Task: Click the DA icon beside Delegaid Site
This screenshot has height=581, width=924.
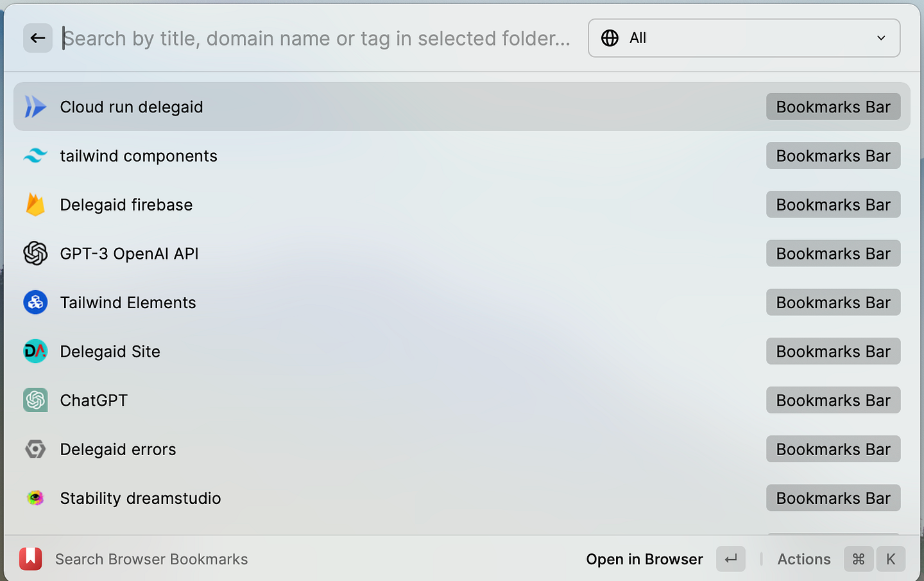Action: (35, 351)
